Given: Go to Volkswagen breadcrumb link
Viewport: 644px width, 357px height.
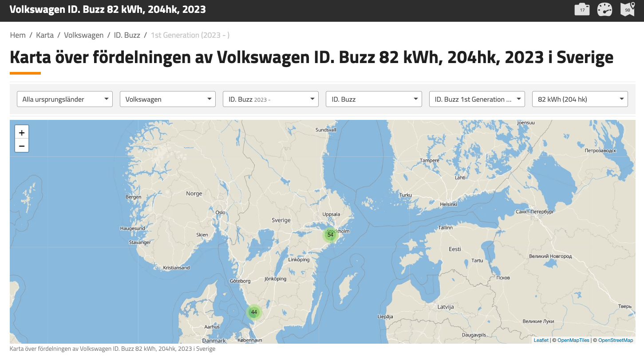Looking at the screenshot, I should pos(84,35).
